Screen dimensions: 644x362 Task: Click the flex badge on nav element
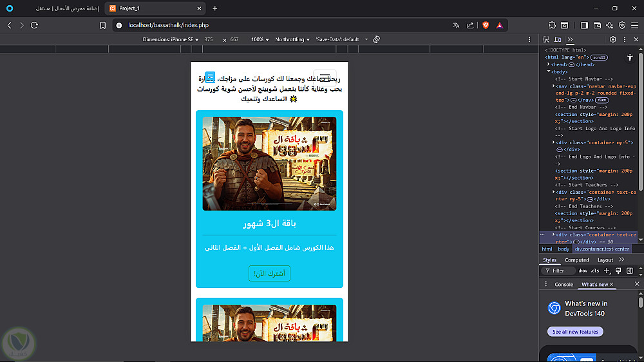pos(601,100)
